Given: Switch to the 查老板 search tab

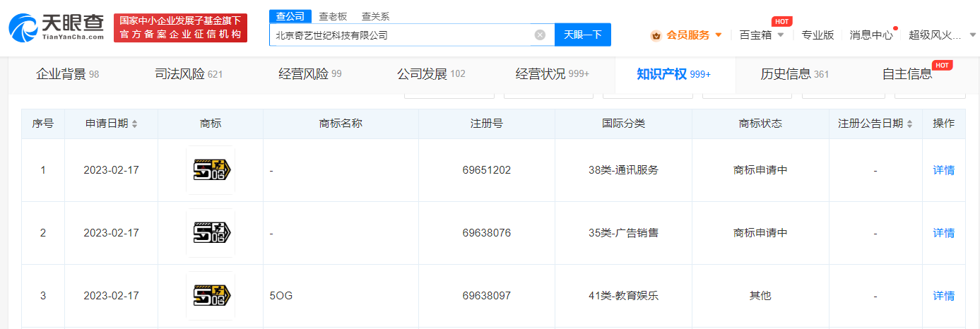Looking at the screenshot, I should (332, 16).
